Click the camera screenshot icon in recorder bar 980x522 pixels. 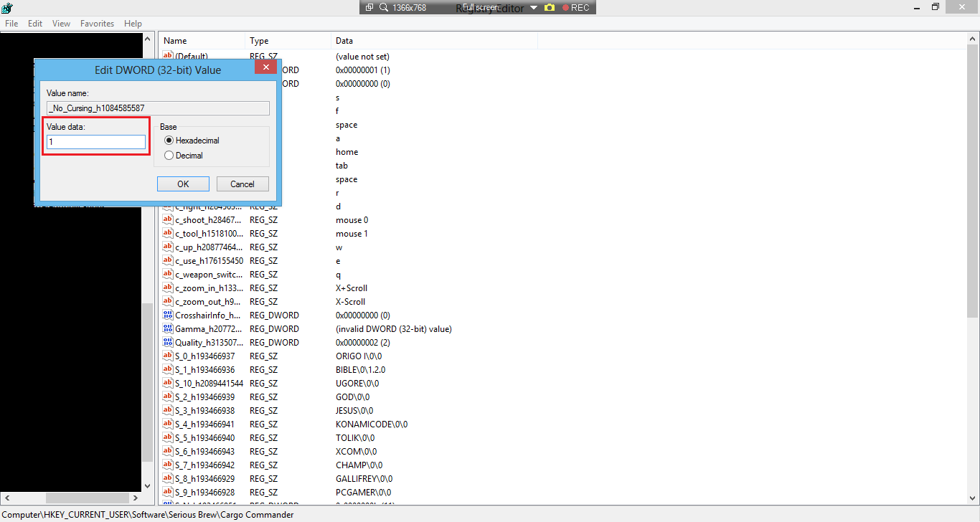pos(550,7)
